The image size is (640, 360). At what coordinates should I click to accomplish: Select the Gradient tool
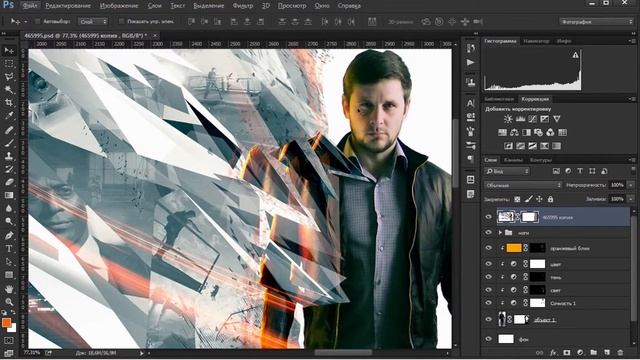tap(9, 195)
